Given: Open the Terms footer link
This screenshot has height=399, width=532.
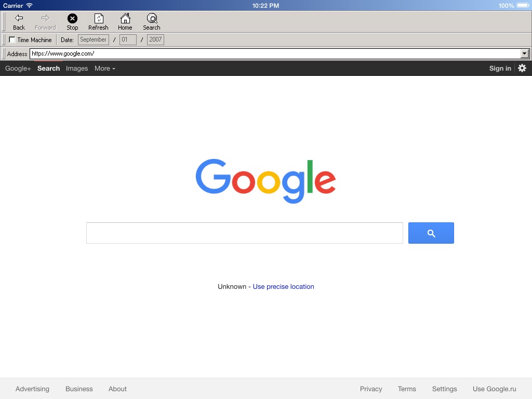Looking at the screenshot, I should click(407, 389).
